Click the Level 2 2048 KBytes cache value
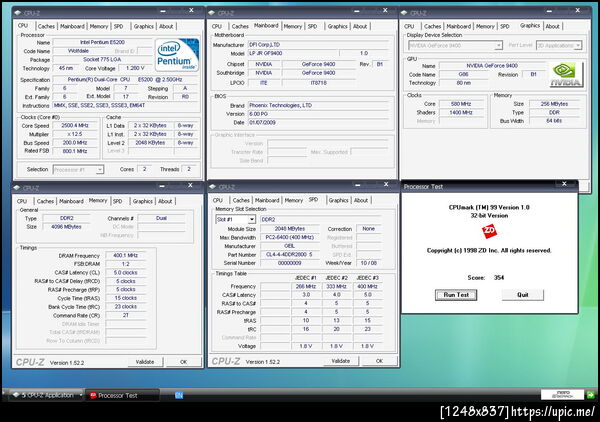This screenshot has height=422, width=600. [150, 143]
